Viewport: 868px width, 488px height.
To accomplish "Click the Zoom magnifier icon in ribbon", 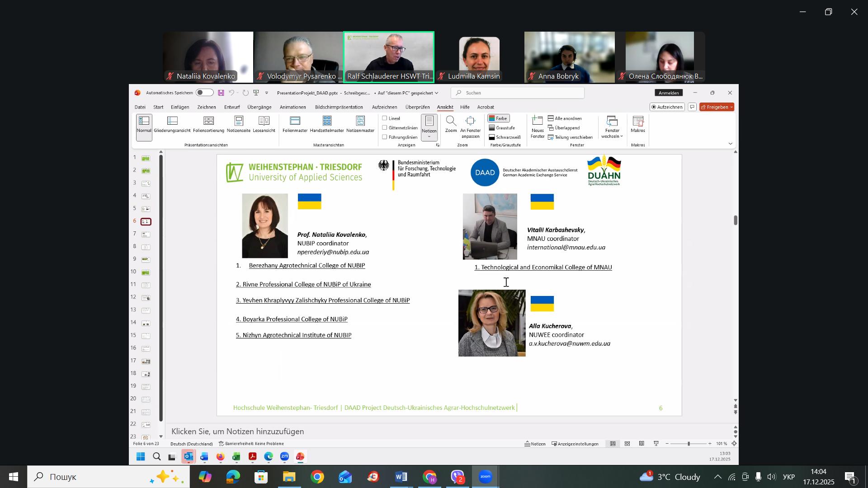I will pyautogui.click(x=451, y=121).
